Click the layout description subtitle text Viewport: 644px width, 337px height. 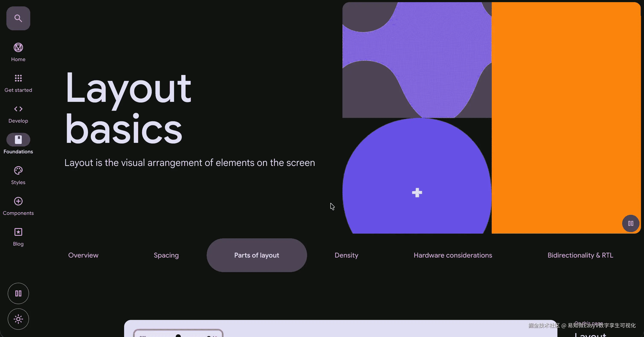tap(190, 163)
